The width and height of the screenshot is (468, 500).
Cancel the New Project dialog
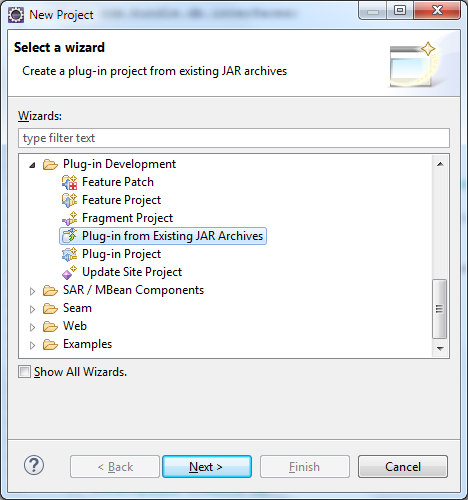403,467
